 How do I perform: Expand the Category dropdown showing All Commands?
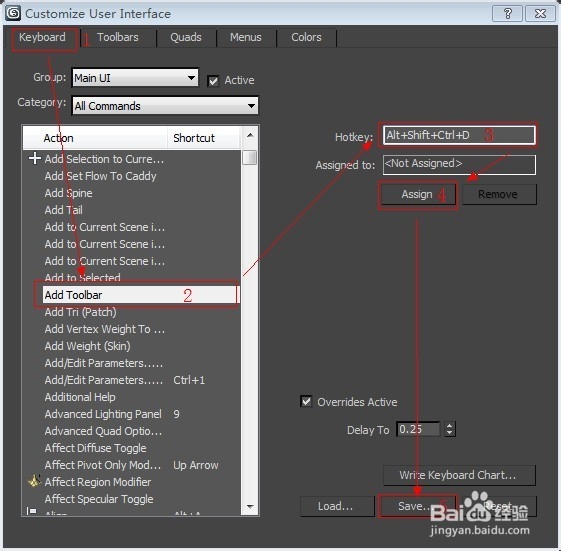pyautogui.click(x=165, y=106)
